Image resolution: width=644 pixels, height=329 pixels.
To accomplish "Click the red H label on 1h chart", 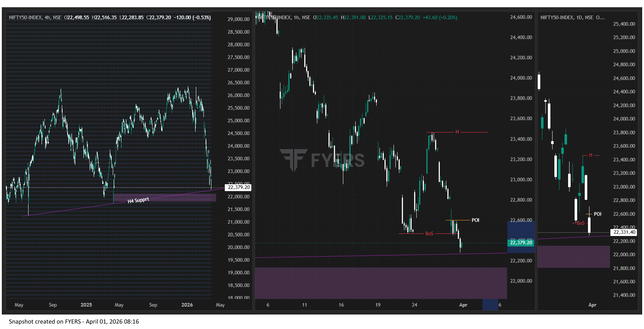I will pyautogui.click(x=457, y=132).
